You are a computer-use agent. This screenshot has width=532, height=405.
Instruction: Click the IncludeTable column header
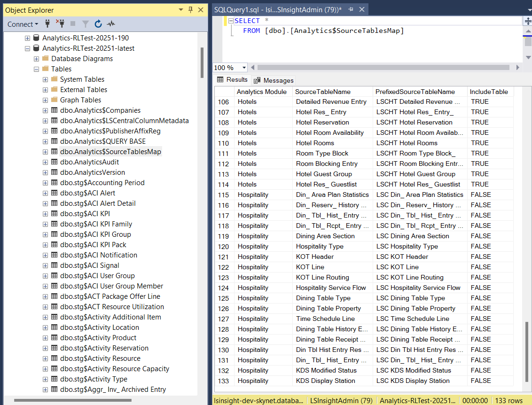(489, 92)
